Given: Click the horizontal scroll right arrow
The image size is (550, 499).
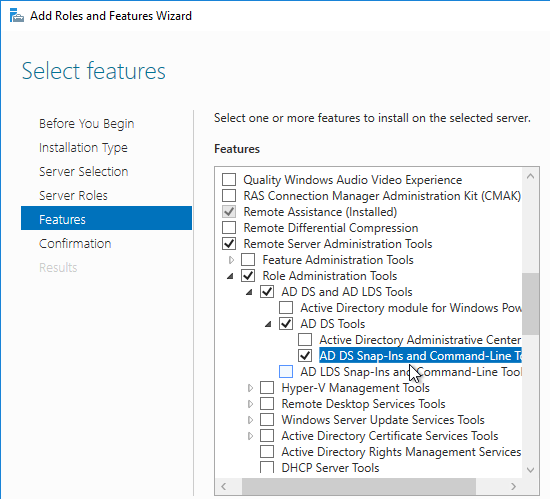Looking at the screenshot, I should [514, 486].
